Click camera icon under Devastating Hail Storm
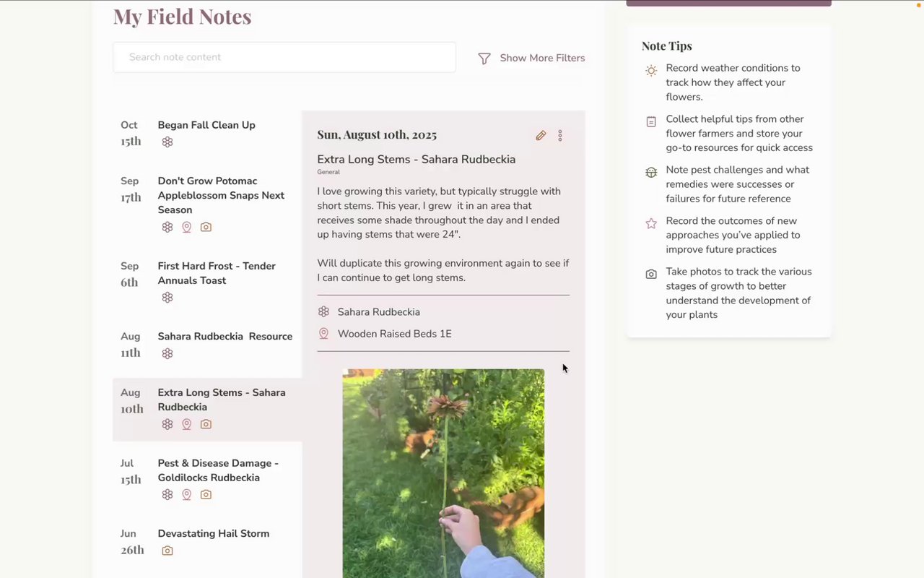 pos(167,551)
